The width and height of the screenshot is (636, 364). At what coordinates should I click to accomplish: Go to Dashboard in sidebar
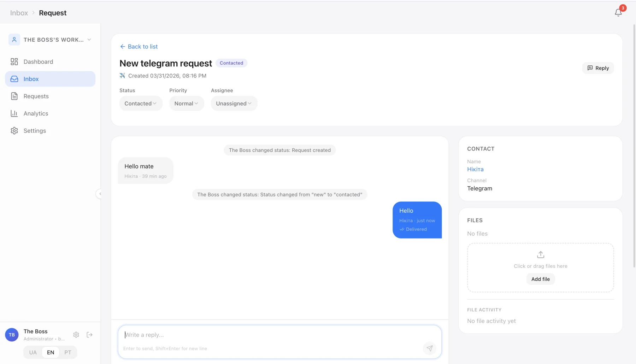coord(50,62)
